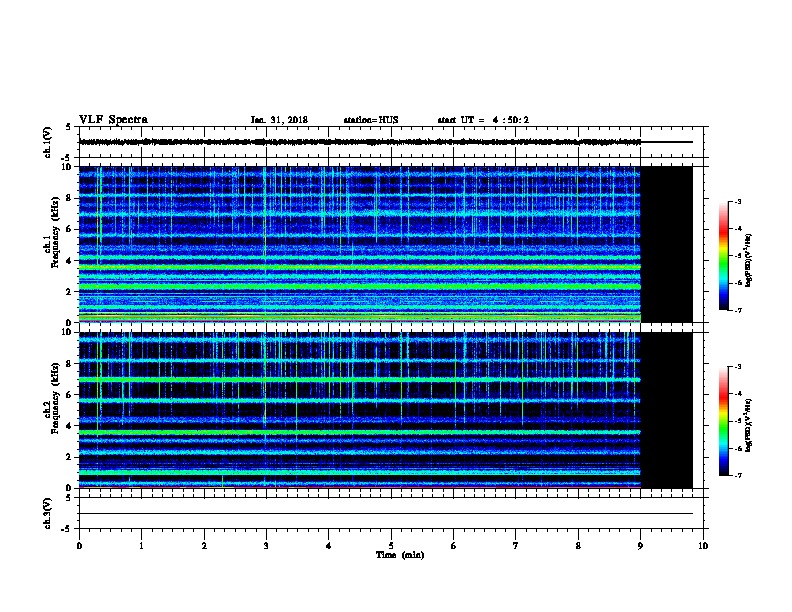Viewport: 792px width, 612px height.
Task: Click the "8" kHz tick on ch.2 frequency axis
Action: point(69,364)
